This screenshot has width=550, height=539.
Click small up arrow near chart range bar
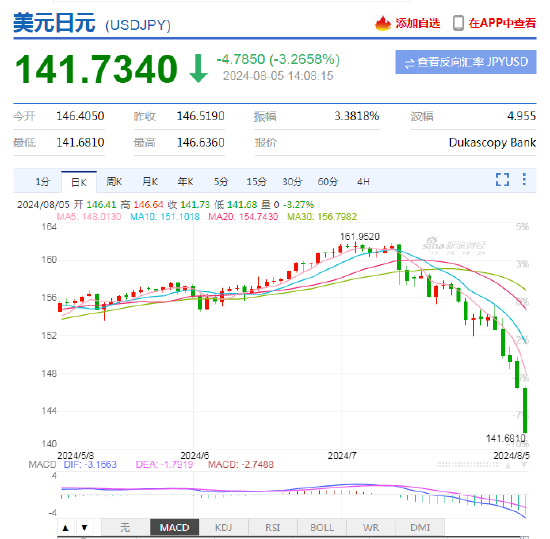click(x=508, y=466)
